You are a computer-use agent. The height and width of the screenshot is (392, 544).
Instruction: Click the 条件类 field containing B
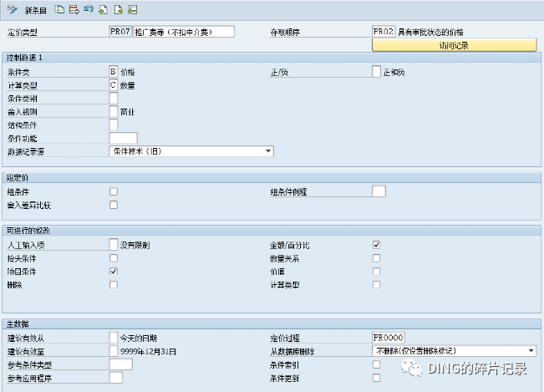click(114, 72)
